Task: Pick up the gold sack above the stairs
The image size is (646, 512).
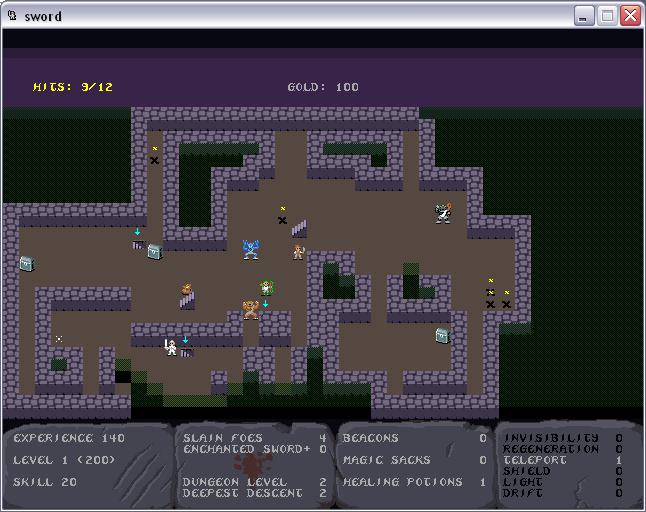Action: coord(187,289)
